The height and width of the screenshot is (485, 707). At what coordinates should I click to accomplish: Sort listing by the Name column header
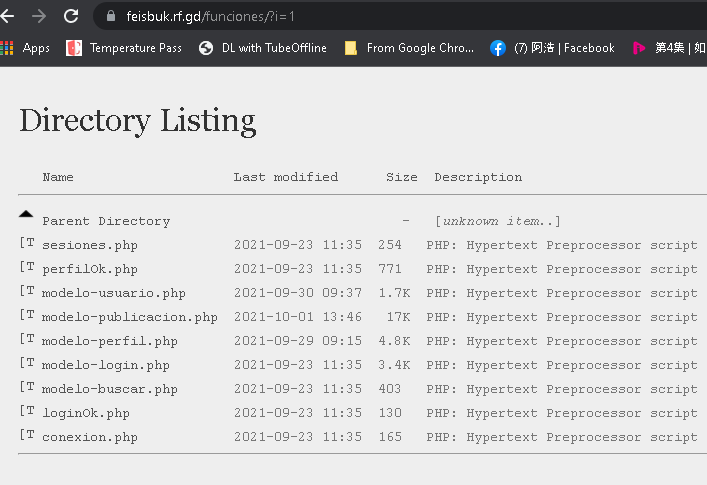(58, 177)
